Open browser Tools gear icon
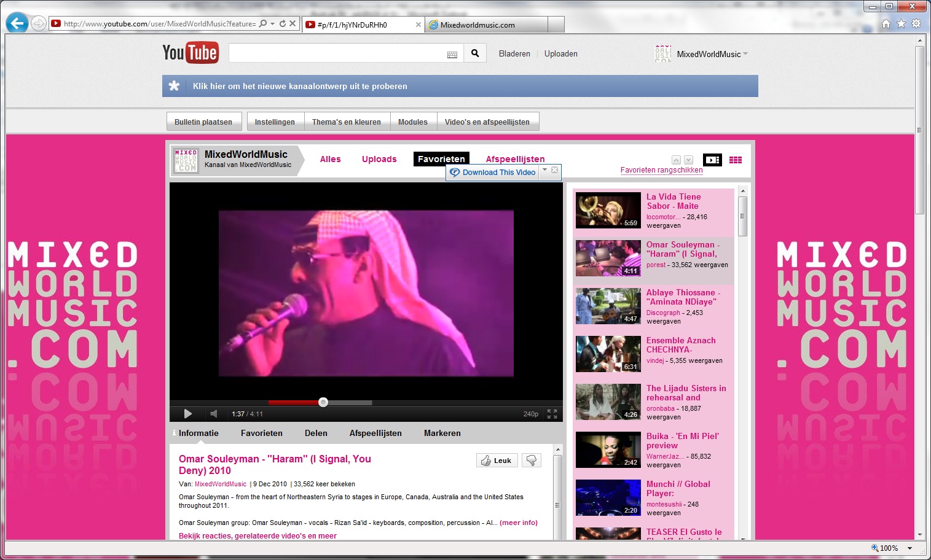 click(916, 24)
